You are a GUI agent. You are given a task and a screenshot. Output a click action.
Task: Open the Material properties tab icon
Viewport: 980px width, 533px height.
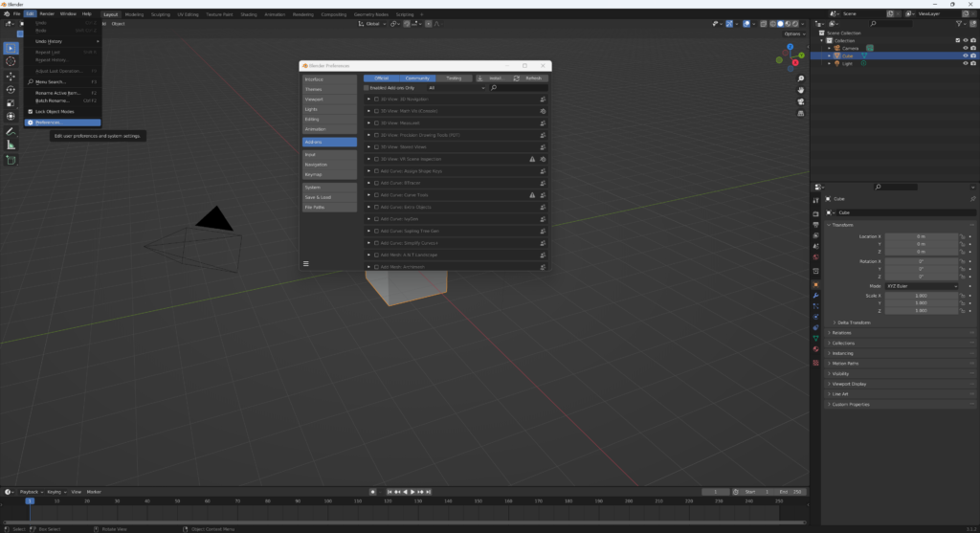point(815,349)
